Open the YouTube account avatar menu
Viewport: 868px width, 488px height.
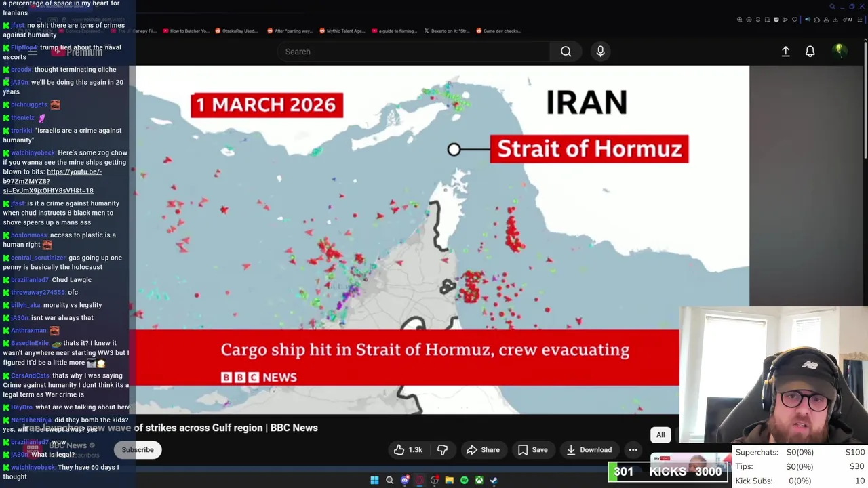tap(839, 51)
